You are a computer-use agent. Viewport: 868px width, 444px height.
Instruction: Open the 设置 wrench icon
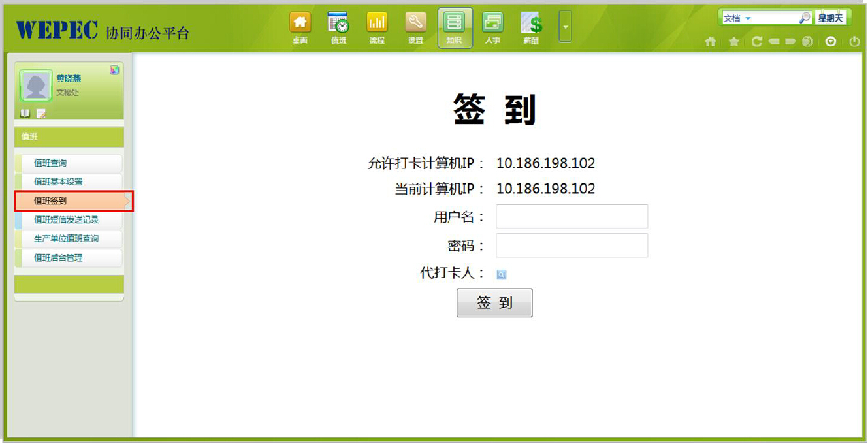point(415,24)
